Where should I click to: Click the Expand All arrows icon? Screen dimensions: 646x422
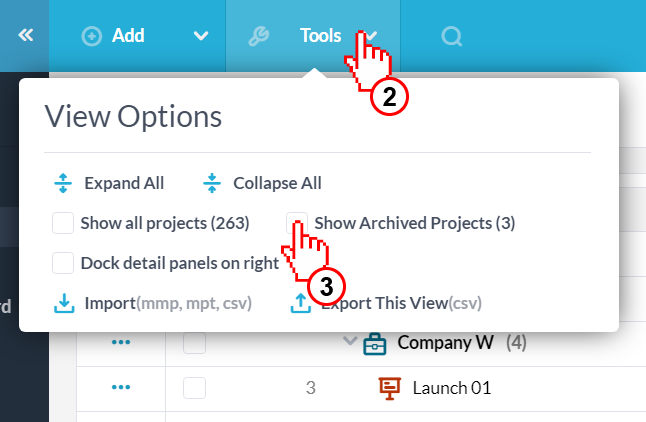(x=63, y=183)
